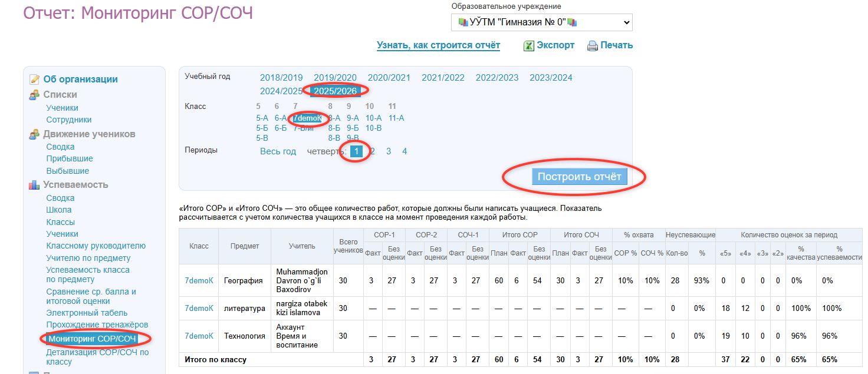The width and height of the screenshot is (868, 374).
Task: Click the Построить отчёт button
Action: [x=580, y=177]
